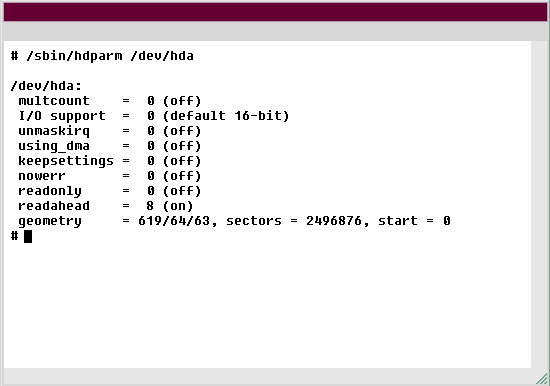This screenshot has height=386, width=550.
Task: Click the 'start = 0' value
Action: point(414,221)
